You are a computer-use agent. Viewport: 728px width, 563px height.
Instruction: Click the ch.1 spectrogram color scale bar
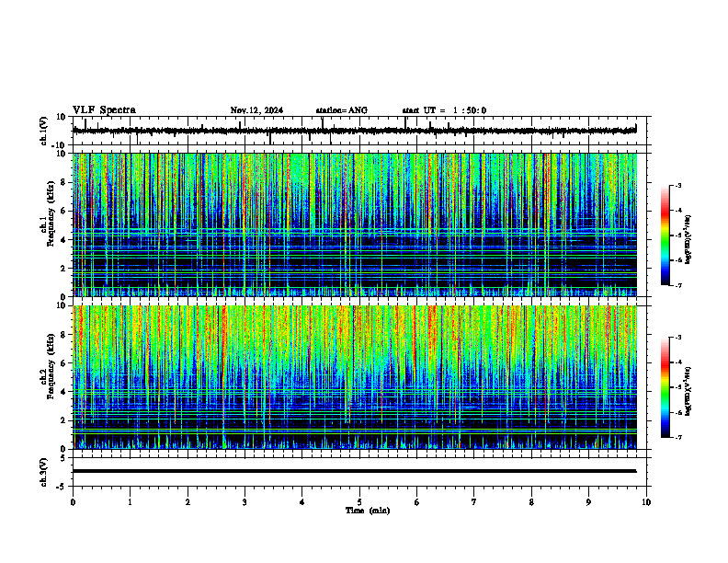tap(665, 236)
